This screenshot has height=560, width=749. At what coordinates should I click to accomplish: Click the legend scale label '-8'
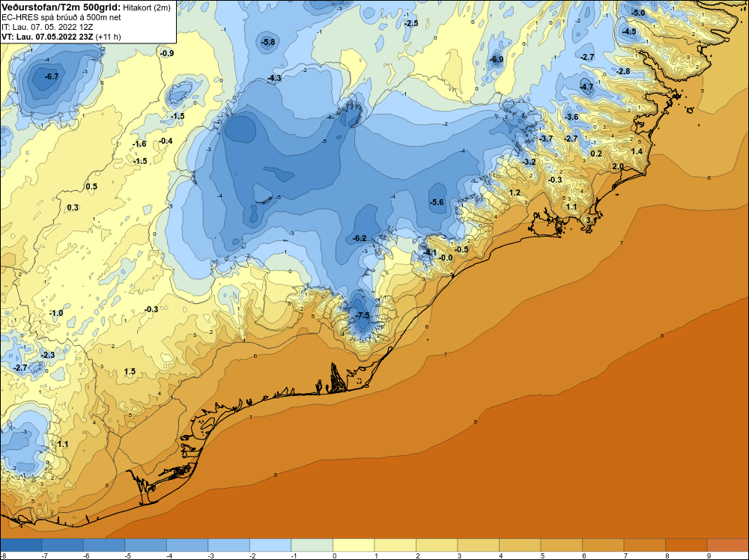[x=3, y=556]
